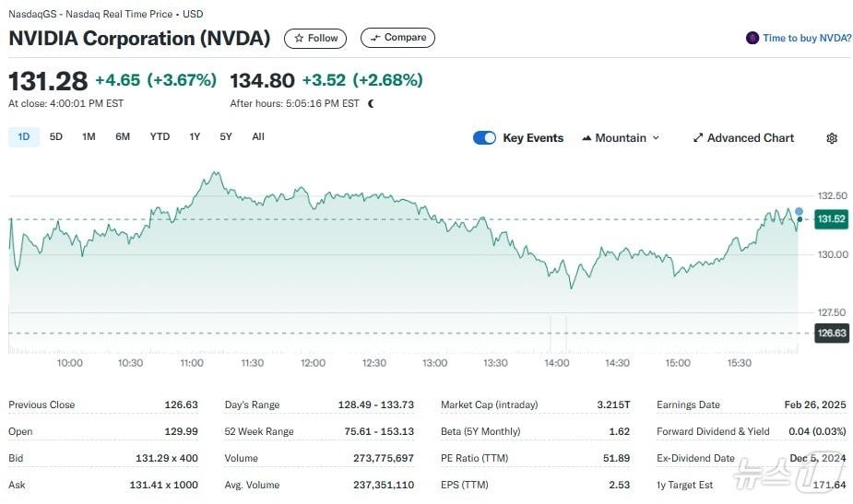Click the blue current price dot on chart
Viewport: 853px width, 504px height.
pyautogui.click(x=799, y=211)
